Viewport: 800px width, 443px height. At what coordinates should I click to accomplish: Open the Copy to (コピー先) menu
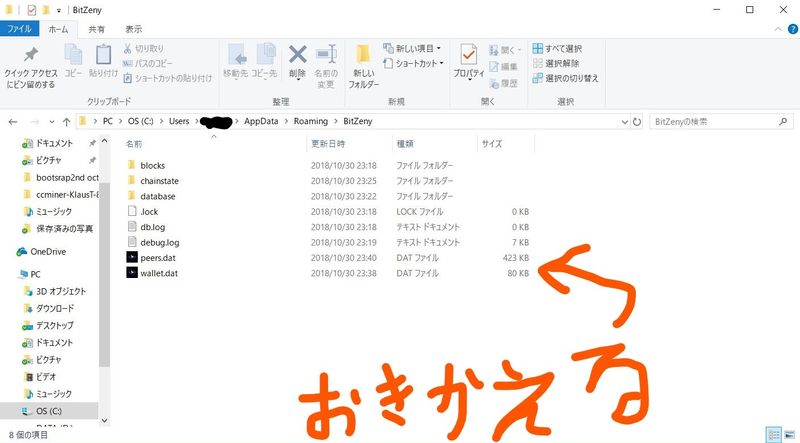click(264, 61)
